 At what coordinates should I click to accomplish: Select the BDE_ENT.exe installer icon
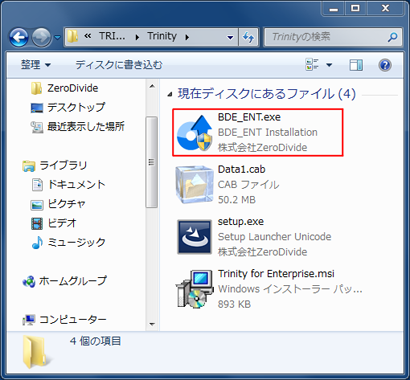click(x=195, y=132)
